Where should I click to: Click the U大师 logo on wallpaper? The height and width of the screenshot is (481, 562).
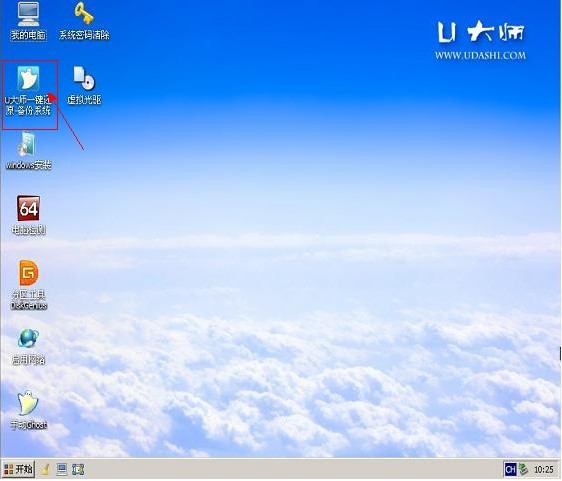[x=481, y=32]
